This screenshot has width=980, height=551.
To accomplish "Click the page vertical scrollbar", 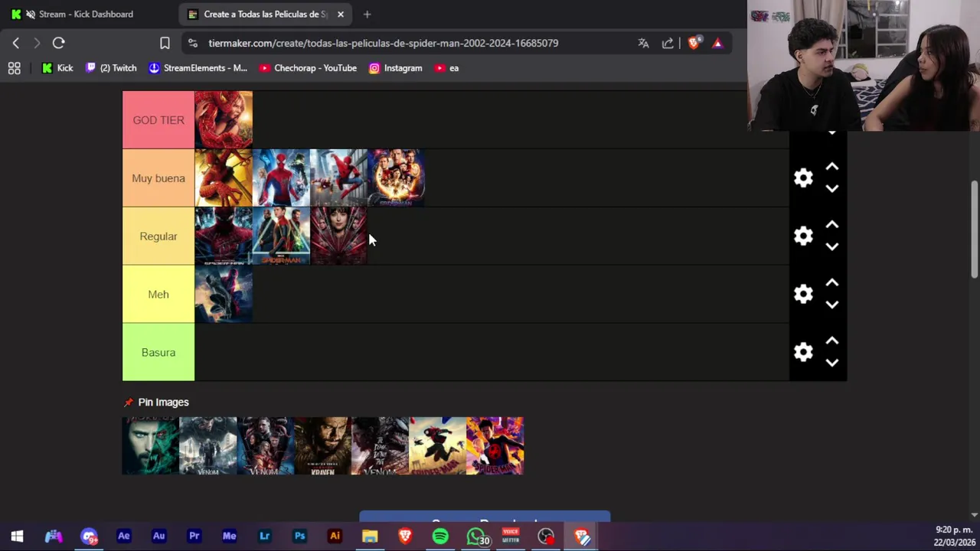I will 975,230.
